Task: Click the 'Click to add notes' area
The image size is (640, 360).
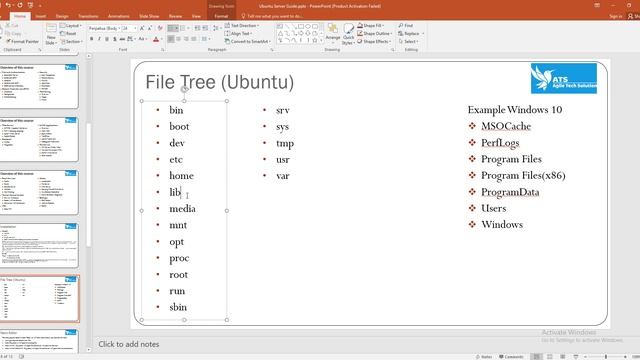Action: [129, 344]
